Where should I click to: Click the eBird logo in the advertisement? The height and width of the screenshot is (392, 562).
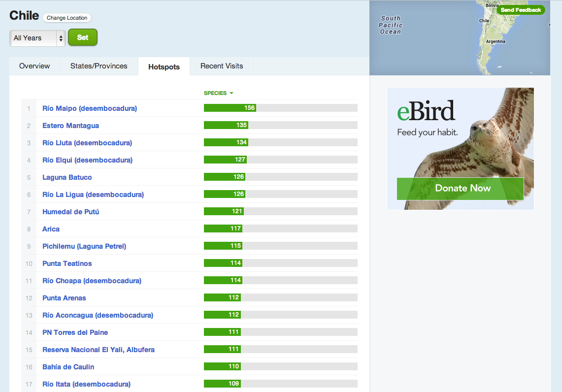pos(427,111)
